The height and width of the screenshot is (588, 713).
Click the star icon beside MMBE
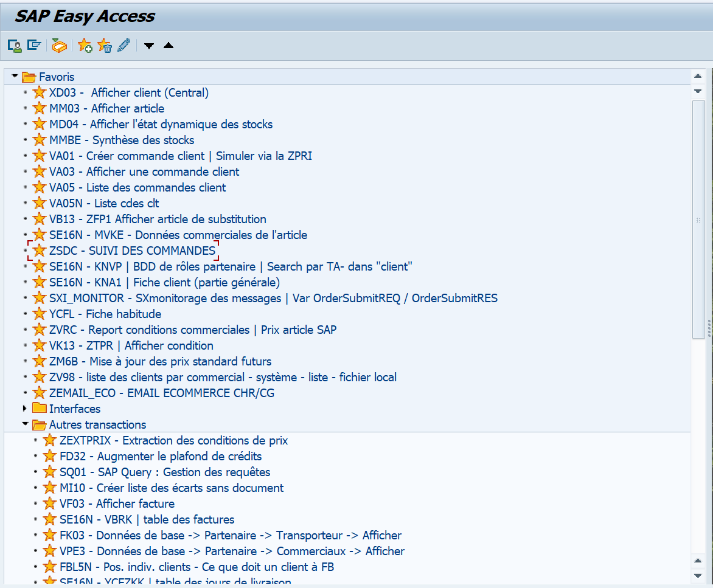pos(39,140)
